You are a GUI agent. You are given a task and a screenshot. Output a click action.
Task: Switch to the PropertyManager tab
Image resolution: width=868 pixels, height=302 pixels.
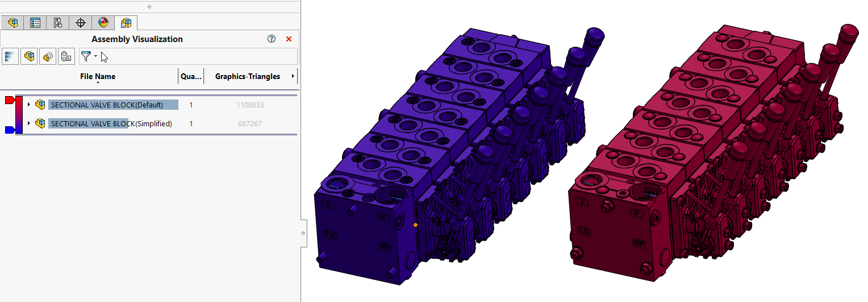point(35,23)
